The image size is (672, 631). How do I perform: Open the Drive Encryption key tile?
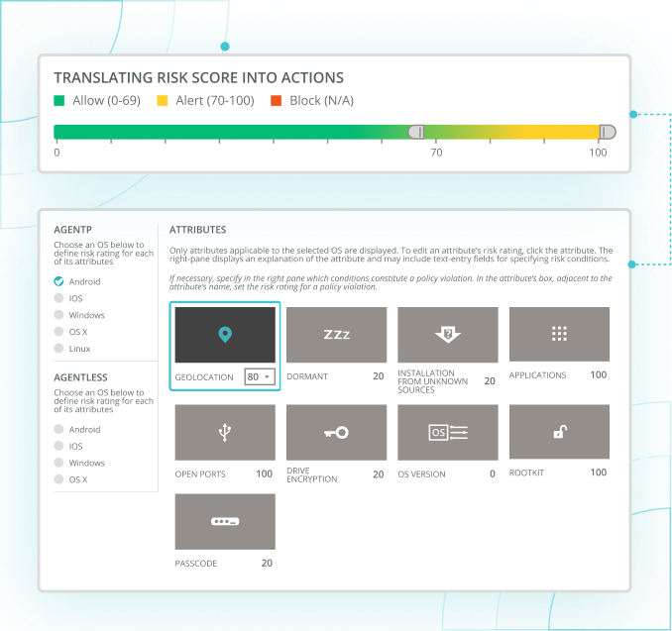coord(336,433)
